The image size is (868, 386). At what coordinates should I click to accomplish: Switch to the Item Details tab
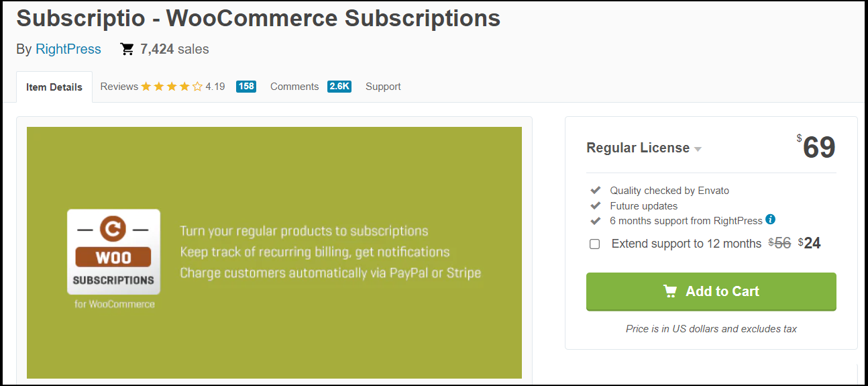click(54, 87)
